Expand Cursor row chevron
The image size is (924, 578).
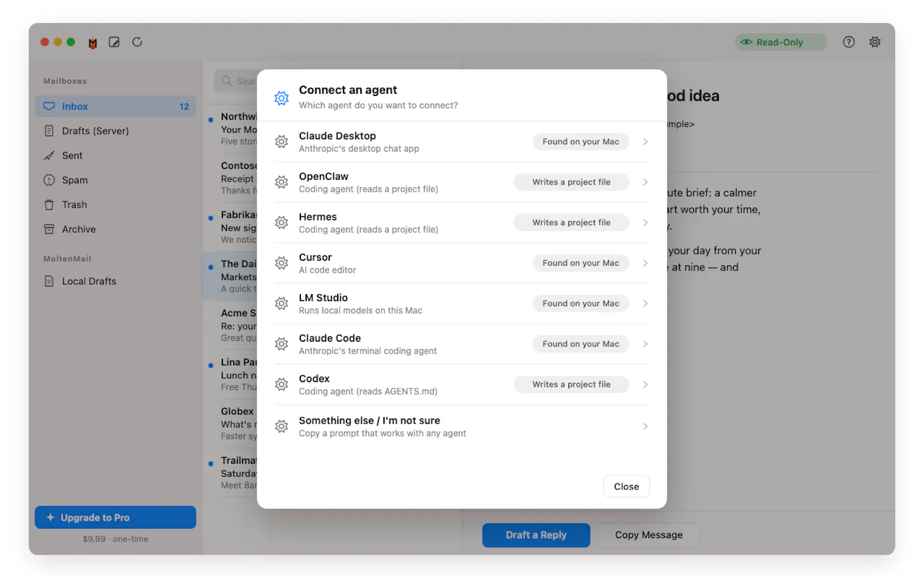point(645,263)
